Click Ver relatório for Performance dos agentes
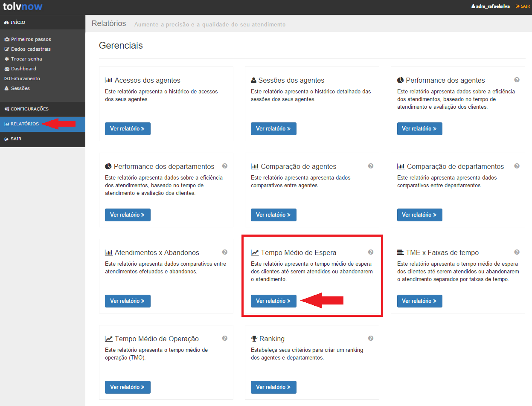 click(x=419, y=129)
